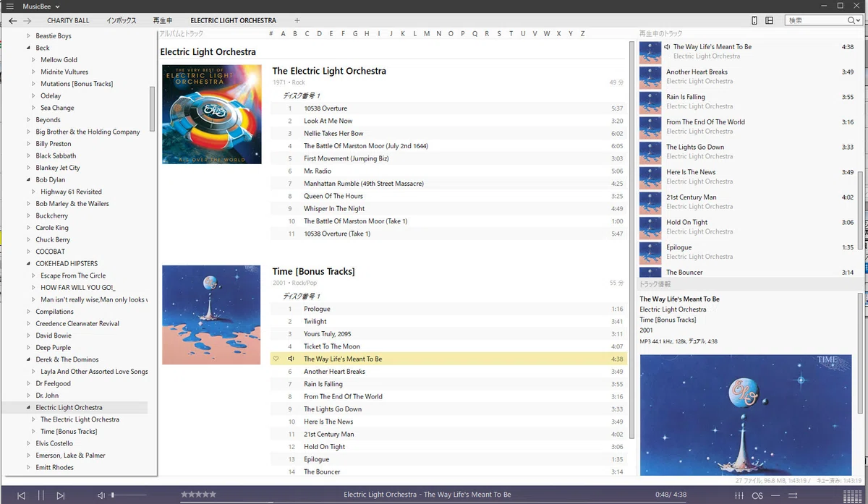Image resolution: width=868 pixels, height=504 pixels.
Task: Select Hold On Tight in now-playing queue
Action: [x=746, y=227]
